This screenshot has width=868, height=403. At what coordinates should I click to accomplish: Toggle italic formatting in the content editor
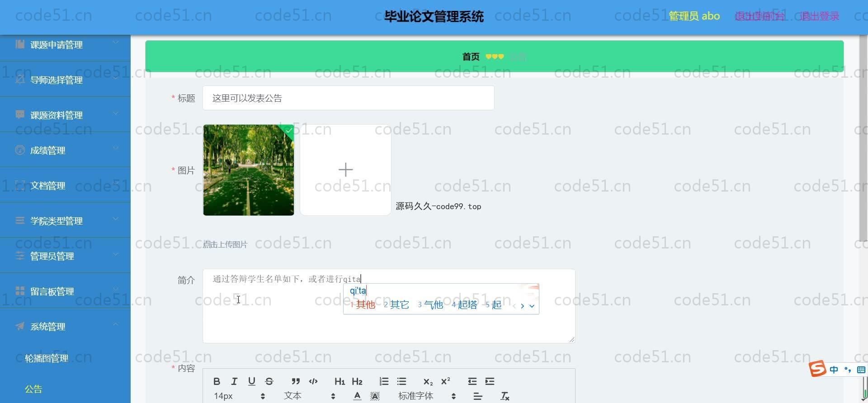pos(234,381)
